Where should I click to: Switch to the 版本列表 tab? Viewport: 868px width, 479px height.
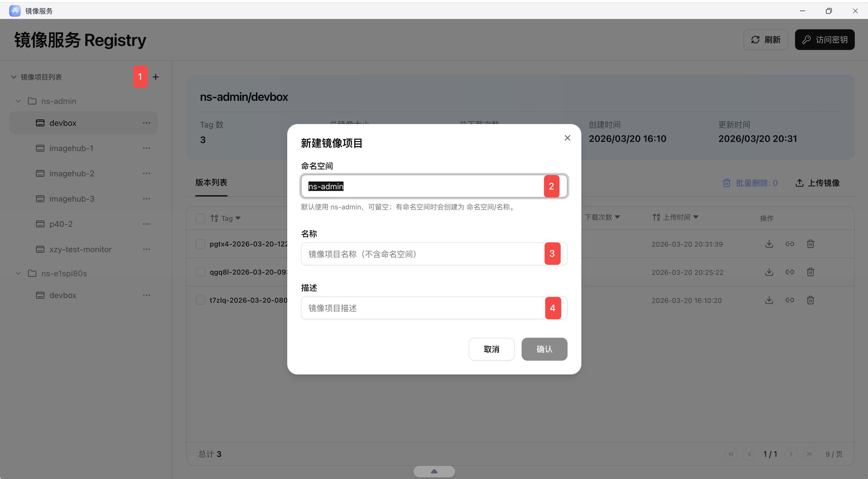tap(211, 183)
